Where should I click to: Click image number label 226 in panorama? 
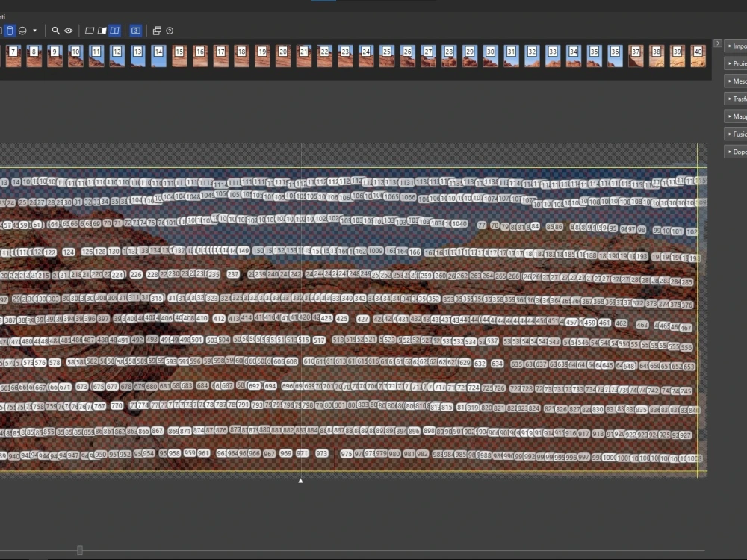[x=136, y=274]
